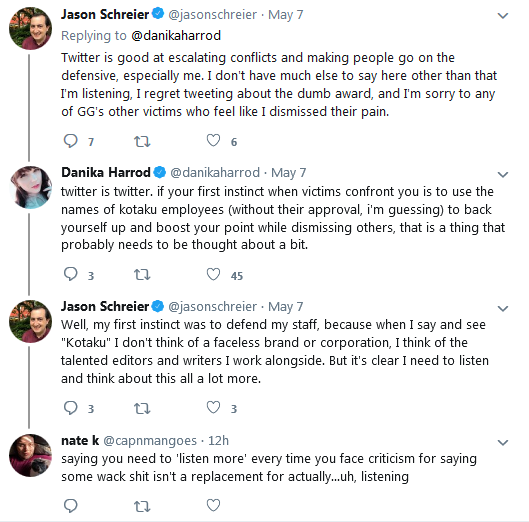Image resolution: width=529 pixels, height=522 pixels.
Task: Like Jason's tweet with 3 likes
Action: (213, 407)
